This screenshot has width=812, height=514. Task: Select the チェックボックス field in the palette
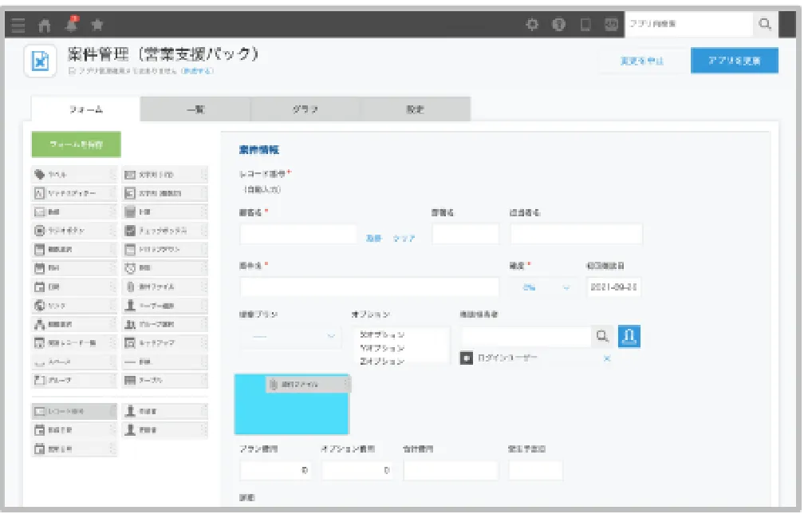click(x=164, y=231)
